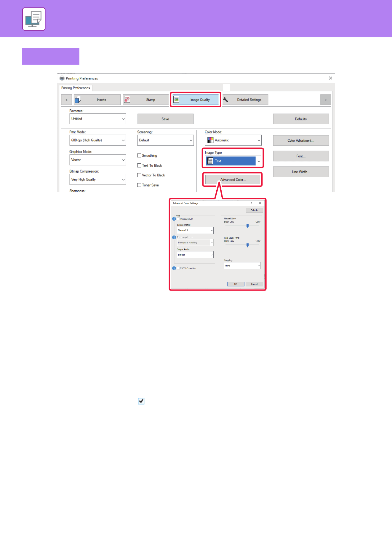Open the Print Mode dropdown

[x=98, y=140]
